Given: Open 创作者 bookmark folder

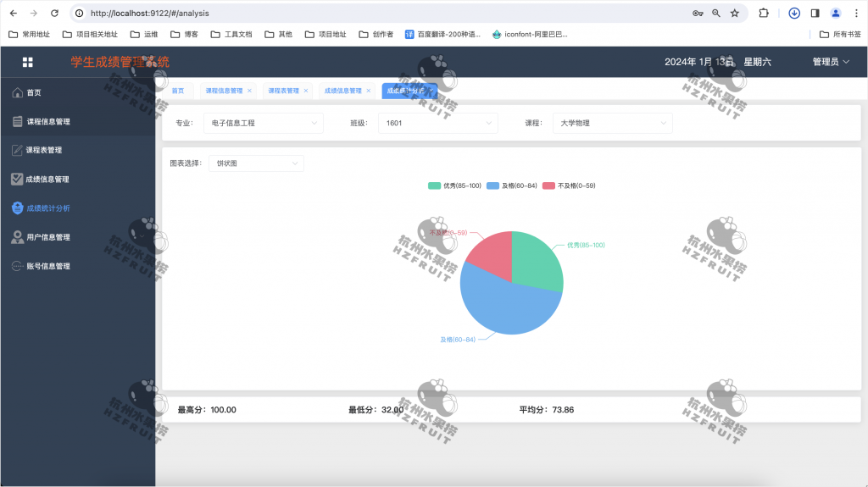Looking at the screenshot, I should tap(376, 35).
